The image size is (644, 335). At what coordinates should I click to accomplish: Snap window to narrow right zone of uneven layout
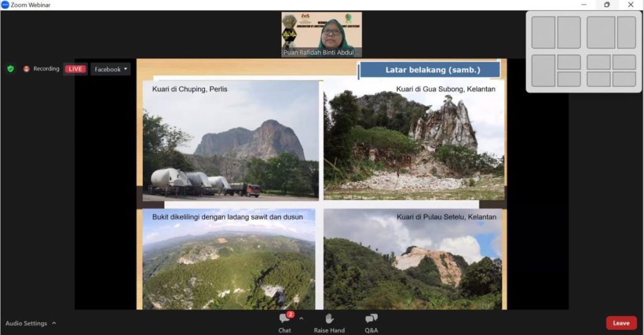tap(626, 33)
